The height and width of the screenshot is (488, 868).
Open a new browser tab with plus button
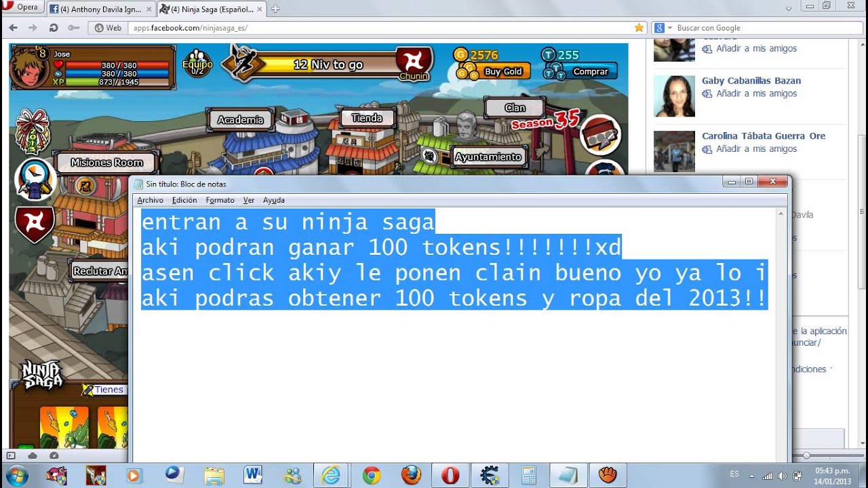[275, 9]
